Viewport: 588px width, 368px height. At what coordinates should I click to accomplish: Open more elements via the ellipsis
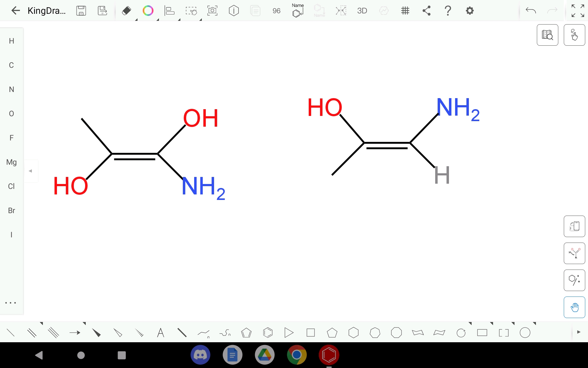pos(11,303)
